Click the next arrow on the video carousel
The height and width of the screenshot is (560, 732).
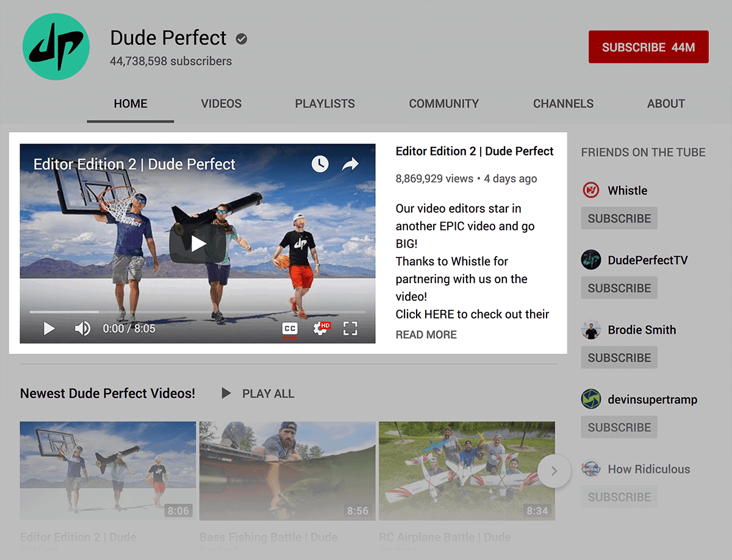[554, 471]
